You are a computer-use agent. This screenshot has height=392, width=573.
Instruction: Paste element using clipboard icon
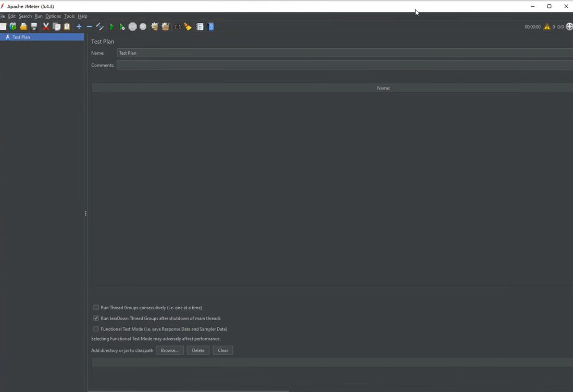(67, 27)
